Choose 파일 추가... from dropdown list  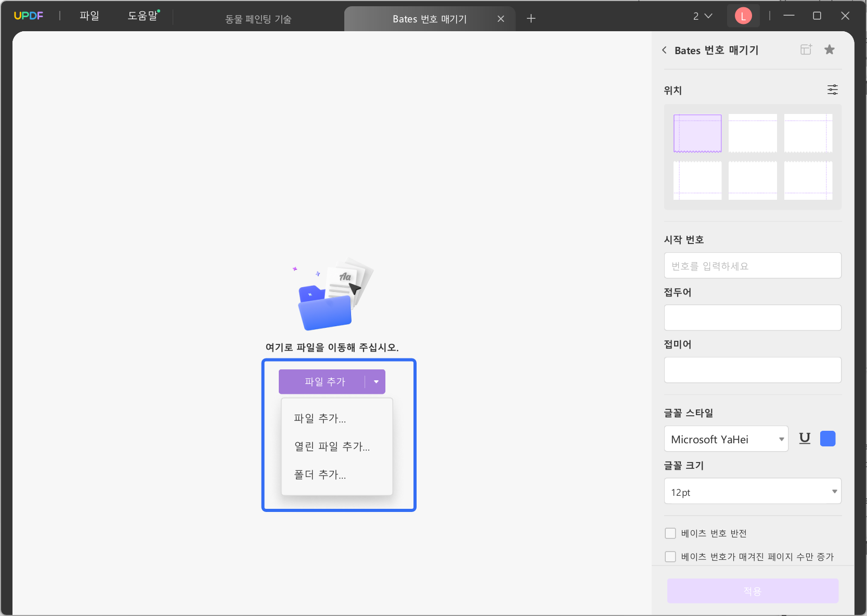(x=337, y=418)
